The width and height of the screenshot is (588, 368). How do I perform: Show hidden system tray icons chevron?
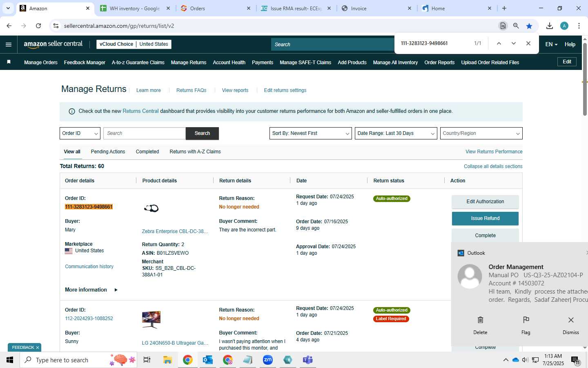506,360
